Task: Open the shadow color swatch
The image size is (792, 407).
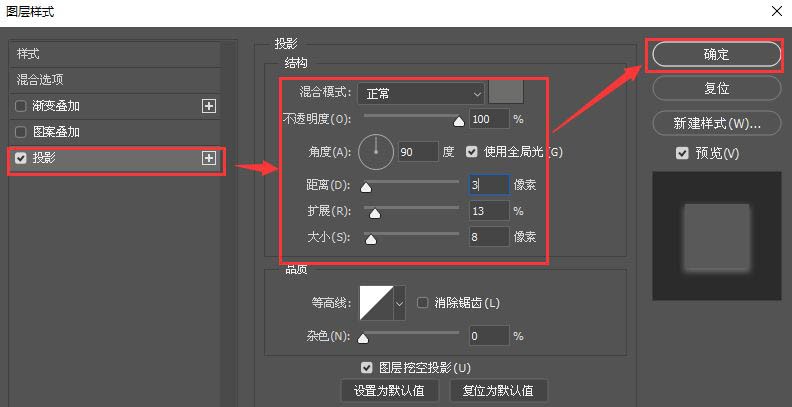Action: click(505, 93)
